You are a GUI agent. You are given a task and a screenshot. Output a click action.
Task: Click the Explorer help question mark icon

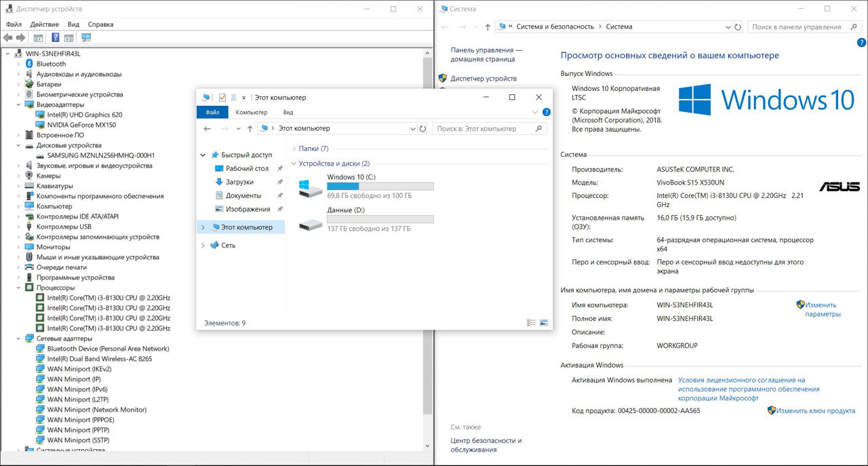tap(546, 112)
